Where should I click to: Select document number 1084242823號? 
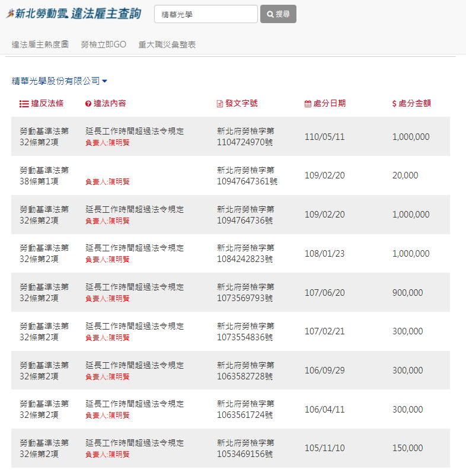tap(245, 259)
